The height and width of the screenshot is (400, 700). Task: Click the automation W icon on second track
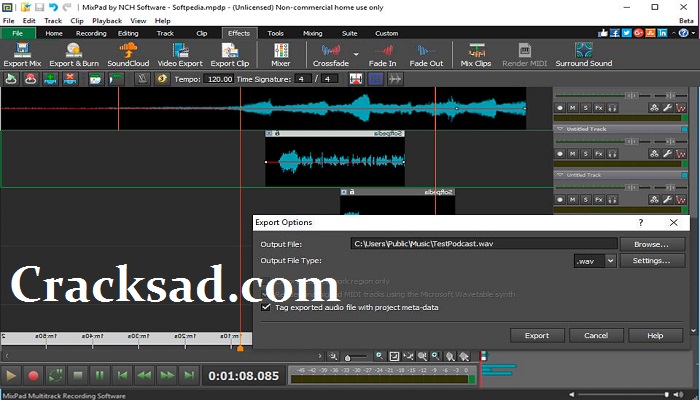tap(681, 154)
